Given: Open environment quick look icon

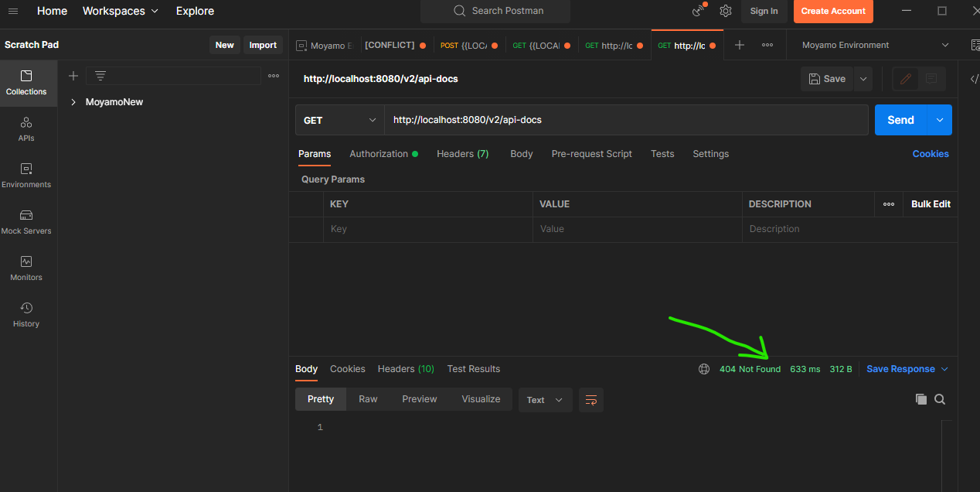Looking at the screenshot, I should (x=975, y=45).
